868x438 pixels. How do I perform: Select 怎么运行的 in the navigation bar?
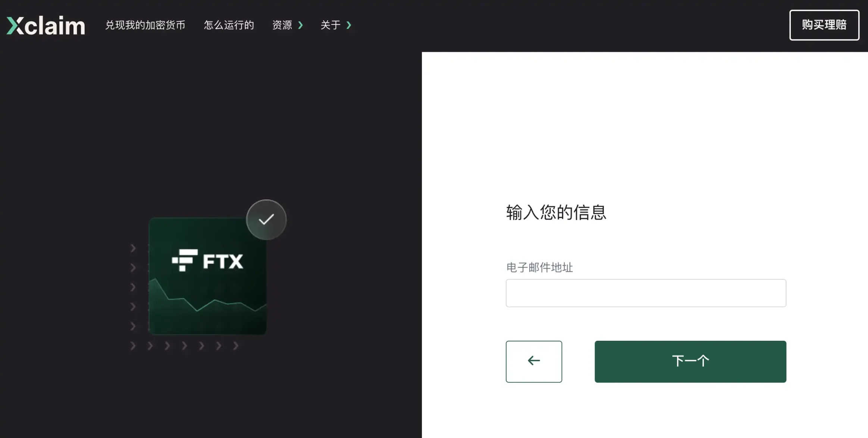(x=229, y=25)
